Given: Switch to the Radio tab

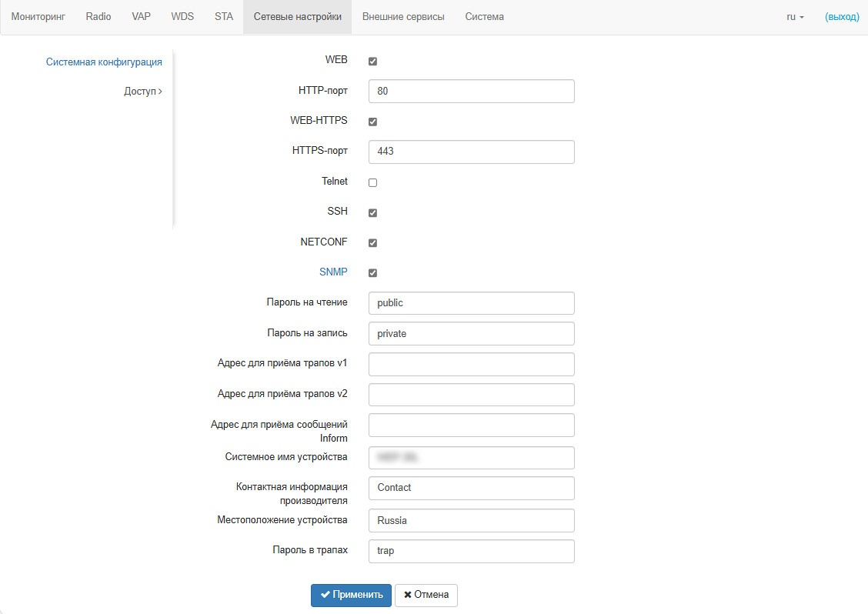Looking at the screenshot, I should point(98,17).
